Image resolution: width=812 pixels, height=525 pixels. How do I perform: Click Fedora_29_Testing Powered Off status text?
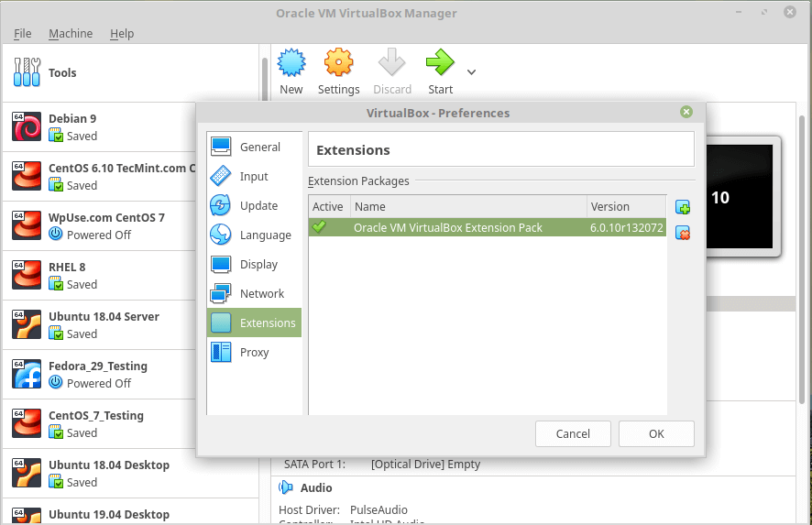pos(99,383)
